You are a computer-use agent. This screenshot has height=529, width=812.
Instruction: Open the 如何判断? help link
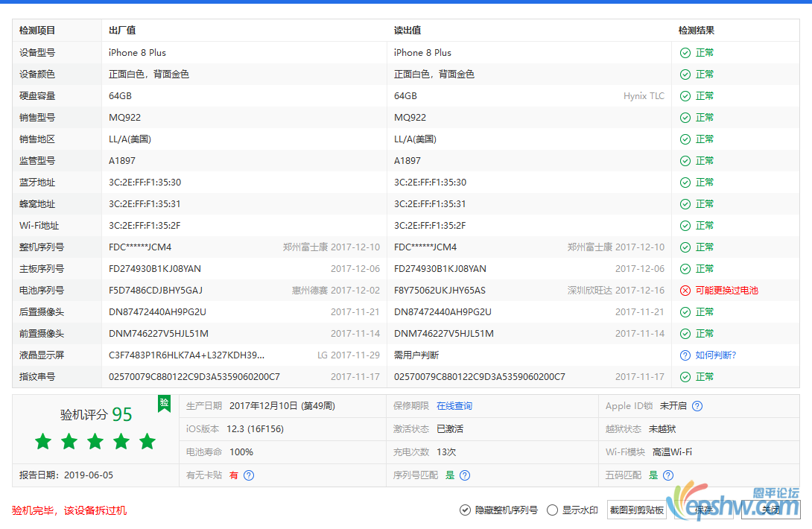pos(716,355)
